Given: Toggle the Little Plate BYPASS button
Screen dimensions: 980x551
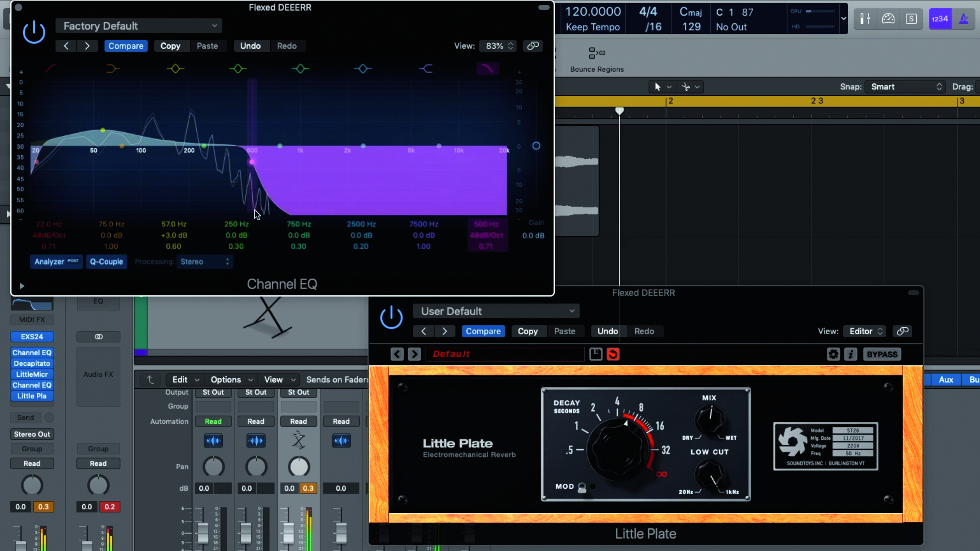Looking at the screenshot, I should 882,354.
